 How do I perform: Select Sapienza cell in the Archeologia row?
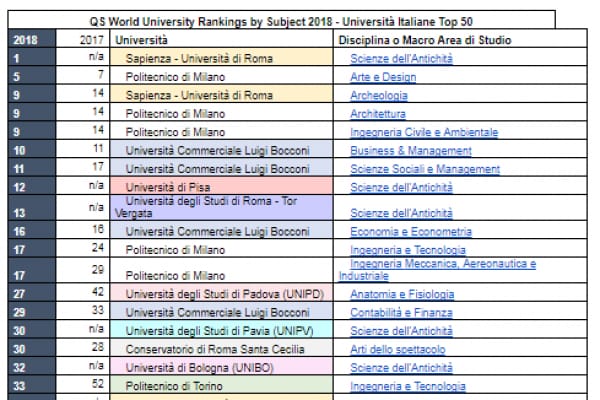(221, 94)
